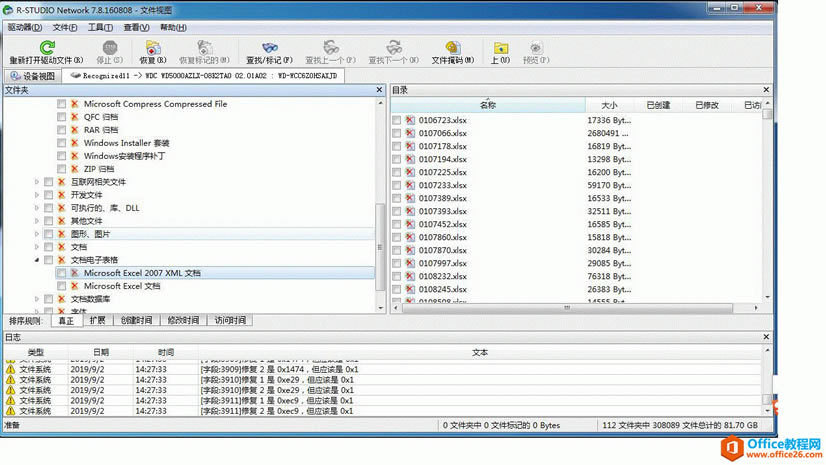This screenshot has width=826, height=465.
Task: Click the Find Previous toolbar icon
Action: coord(331,48)
